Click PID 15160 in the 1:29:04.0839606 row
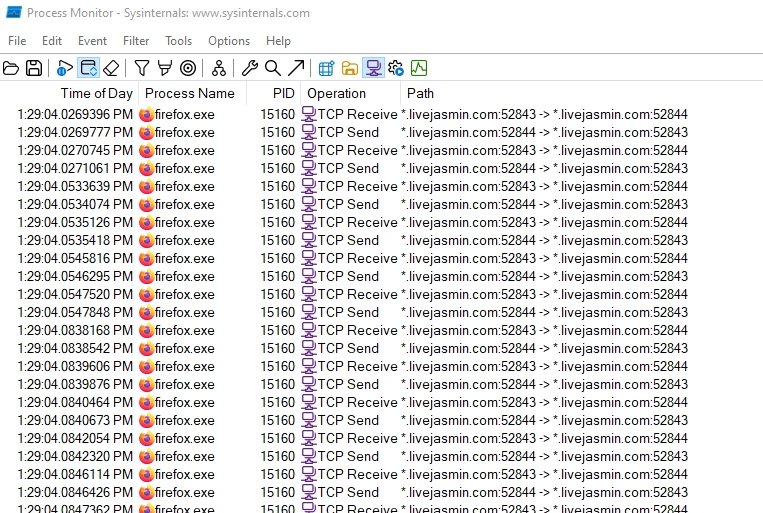This screenshot has height=513, width=763. (277, 366)
